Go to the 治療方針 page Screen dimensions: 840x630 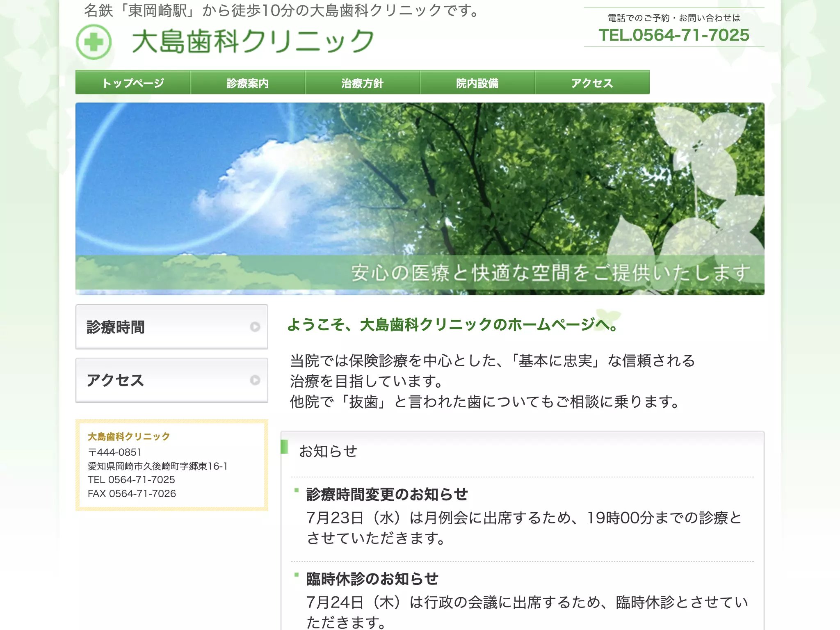[x=363, y=82]
